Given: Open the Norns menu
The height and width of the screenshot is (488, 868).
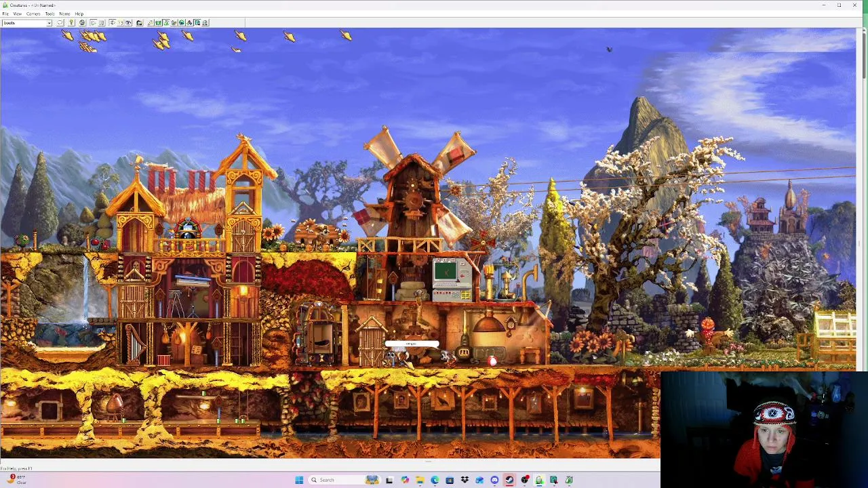Looking at the screenshot, I should click(64, 14).
